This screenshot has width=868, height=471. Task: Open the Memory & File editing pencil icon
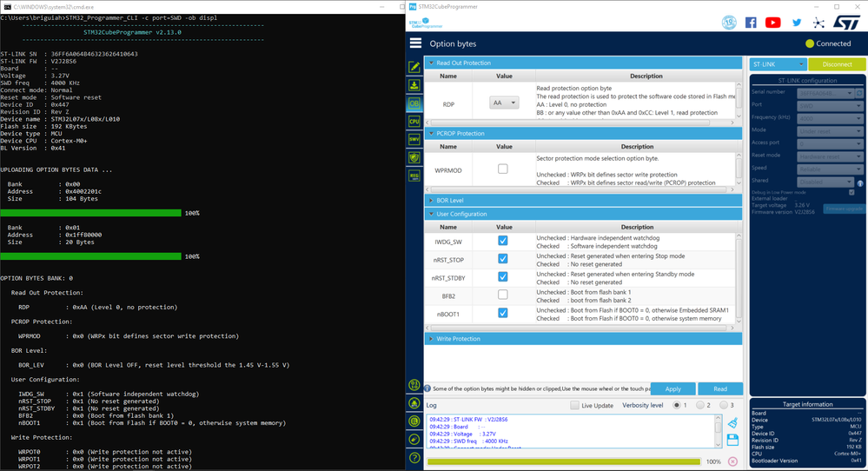414,67
